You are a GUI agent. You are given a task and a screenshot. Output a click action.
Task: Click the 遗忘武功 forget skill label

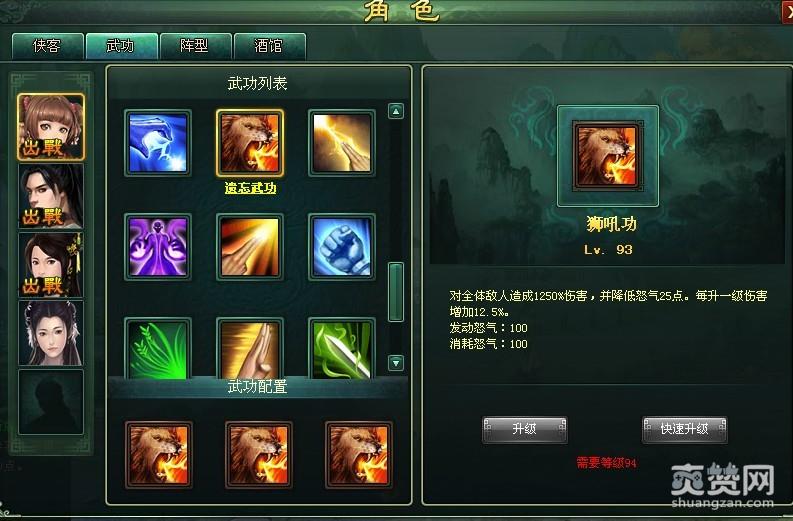[250, 188]
